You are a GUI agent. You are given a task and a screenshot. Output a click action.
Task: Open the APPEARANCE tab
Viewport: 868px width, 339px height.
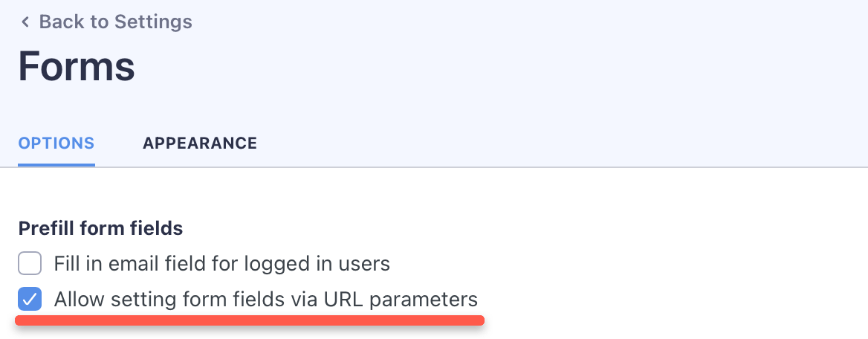200,143
